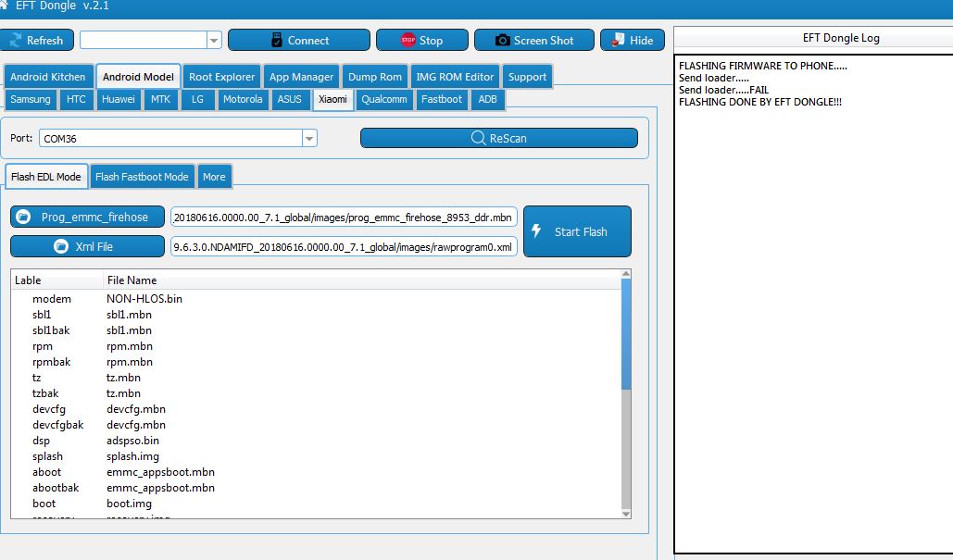Screen dimensions: 953x560
Task: Click the EFT Dongle Log header
Action: (x=841, y=38)
